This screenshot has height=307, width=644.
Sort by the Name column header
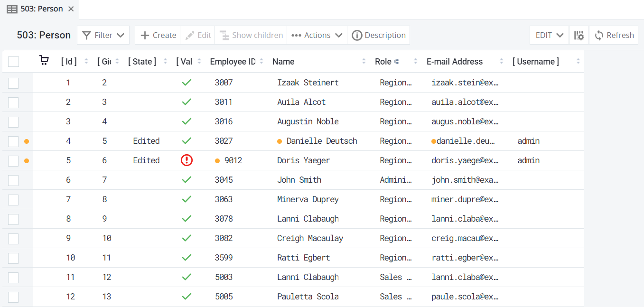pyautogui.click(x=283, y=62)
